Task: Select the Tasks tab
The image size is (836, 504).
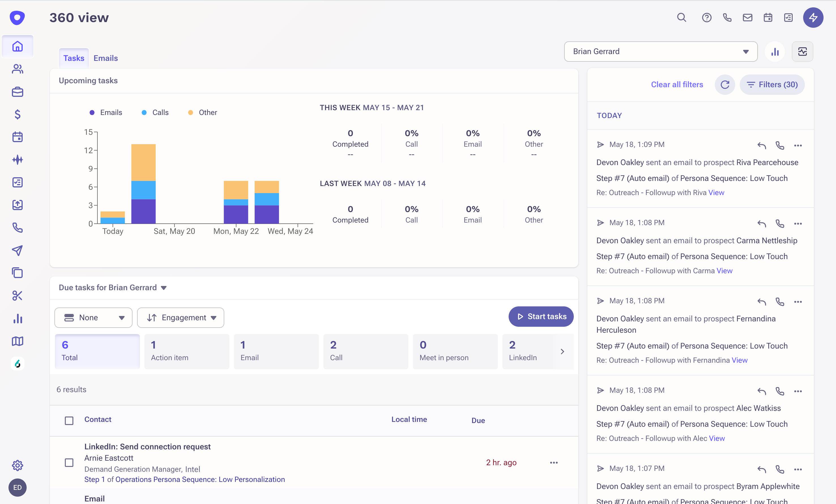Action: (x=74, y=58)
